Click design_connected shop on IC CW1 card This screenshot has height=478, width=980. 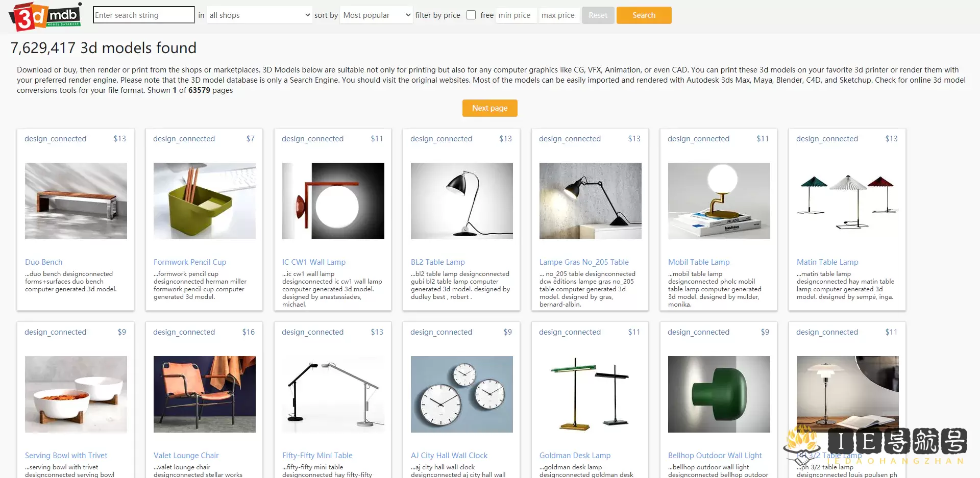(x=313, y=139)
